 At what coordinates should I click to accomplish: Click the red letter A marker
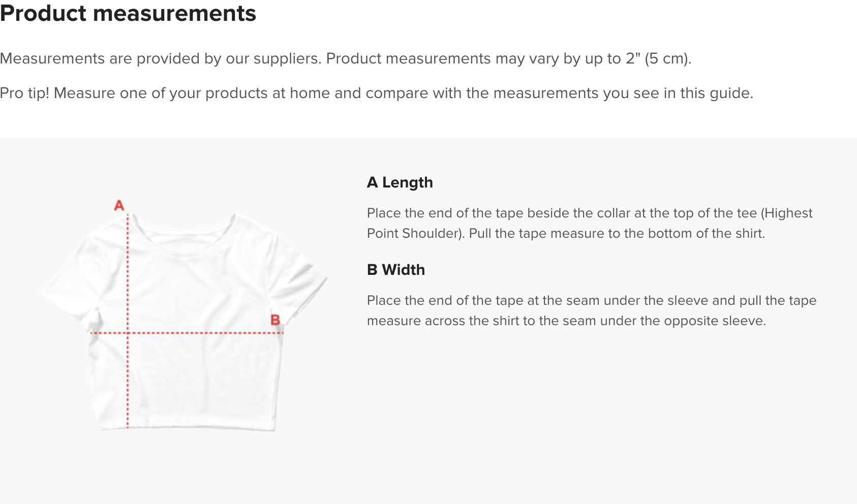[x=119, y=205]
